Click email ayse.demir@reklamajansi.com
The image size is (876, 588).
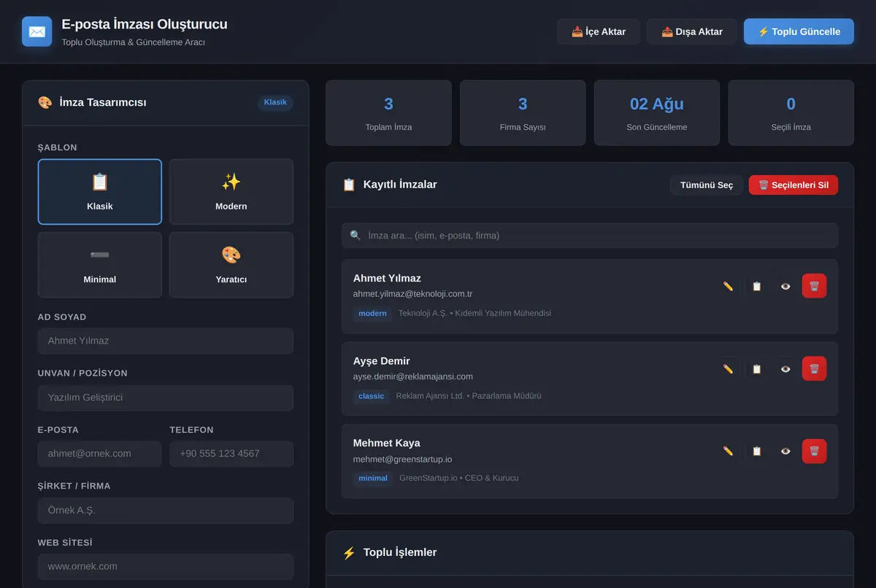(x=413, y=376)
